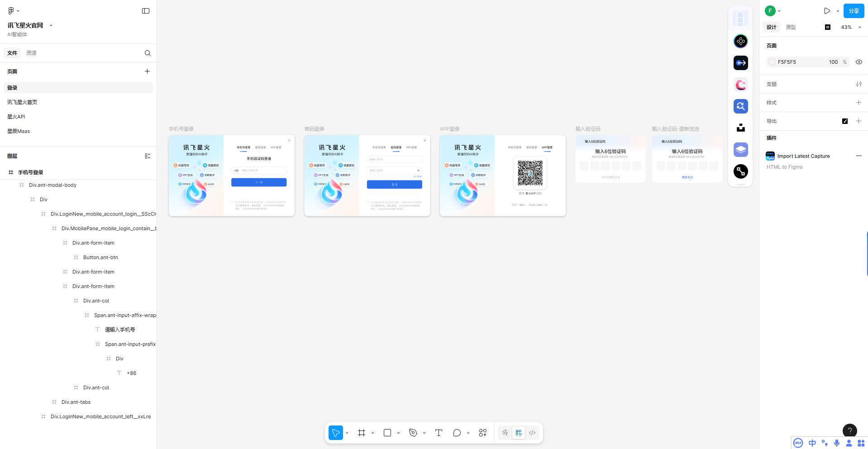This screenshot has height=449, width=868.
Task: Click the Present play button
Action: [827, 11]
